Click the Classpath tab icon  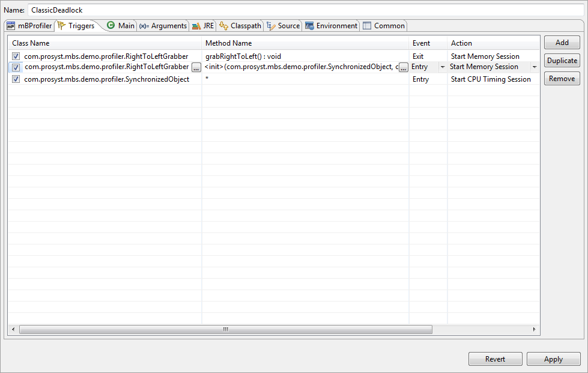click(223, 26)
